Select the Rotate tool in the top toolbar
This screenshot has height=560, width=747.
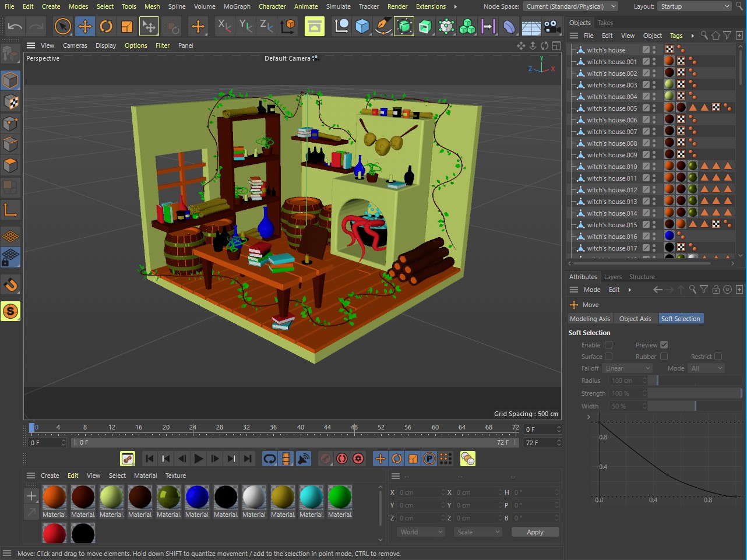105,26
